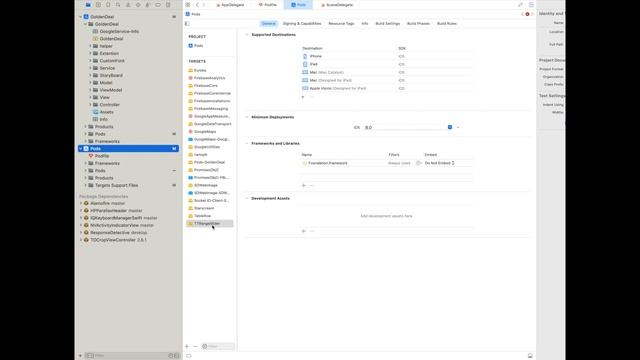
Task: Open the Resource Tags tab
Action: (341, 24)
